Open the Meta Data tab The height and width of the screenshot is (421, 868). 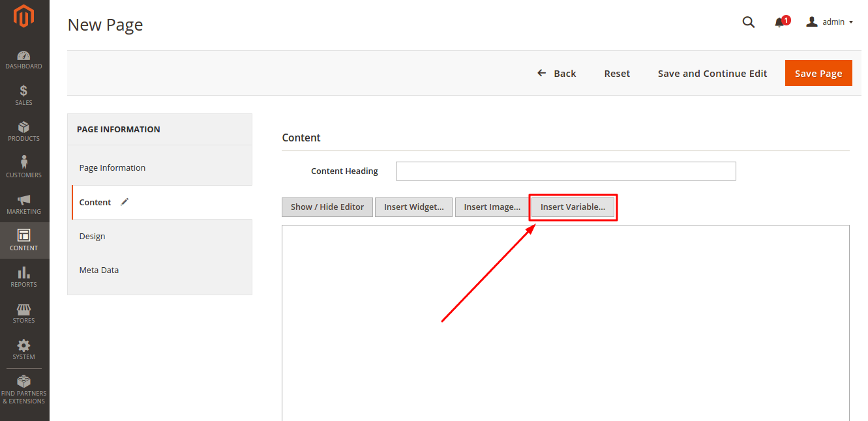point(99,270)
